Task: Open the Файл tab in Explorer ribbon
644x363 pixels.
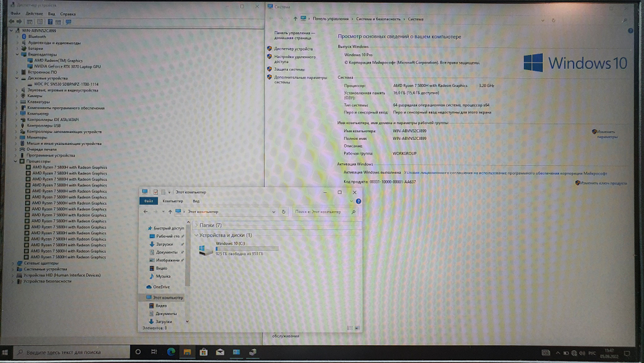Action: point(148,201)
